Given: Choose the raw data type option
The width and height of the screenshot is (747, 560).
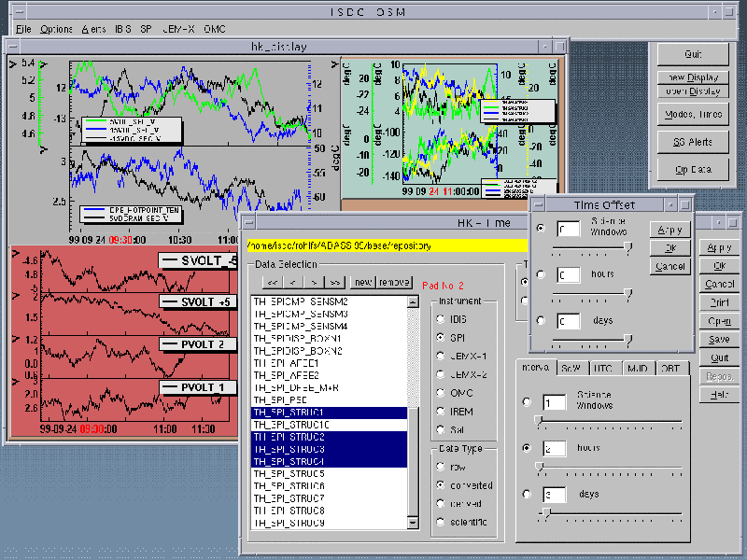Looking at the screenshot, I should tap(440, 467).
